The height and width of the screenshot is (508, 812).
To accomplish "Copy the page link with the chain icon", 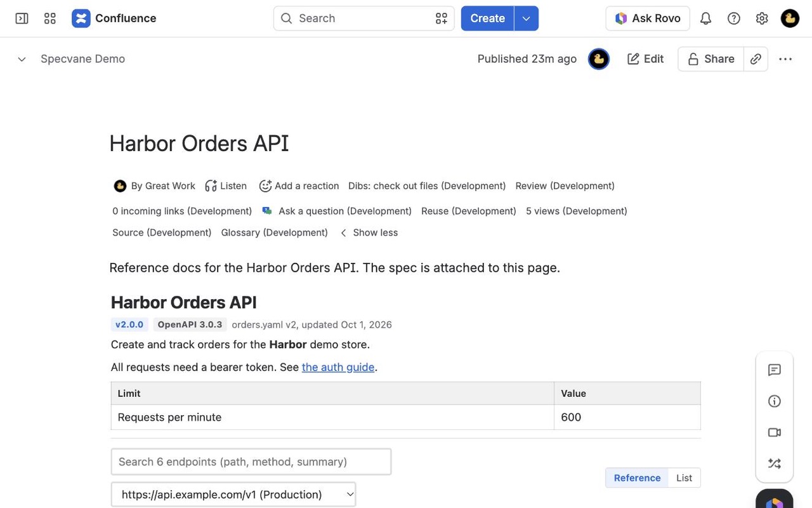I will click(756, 59).
